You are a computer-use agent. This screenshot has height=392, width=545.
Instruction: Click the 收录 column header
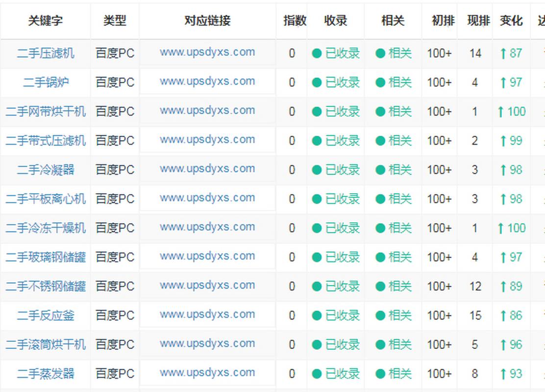click(x=336, y=21)
